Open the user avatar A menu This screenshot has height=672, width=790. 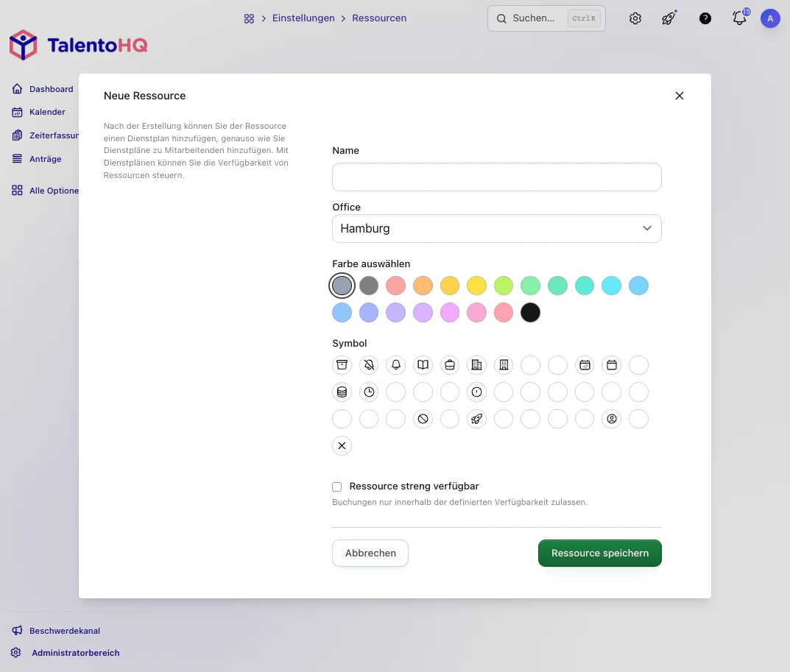(x=770, y=18)
